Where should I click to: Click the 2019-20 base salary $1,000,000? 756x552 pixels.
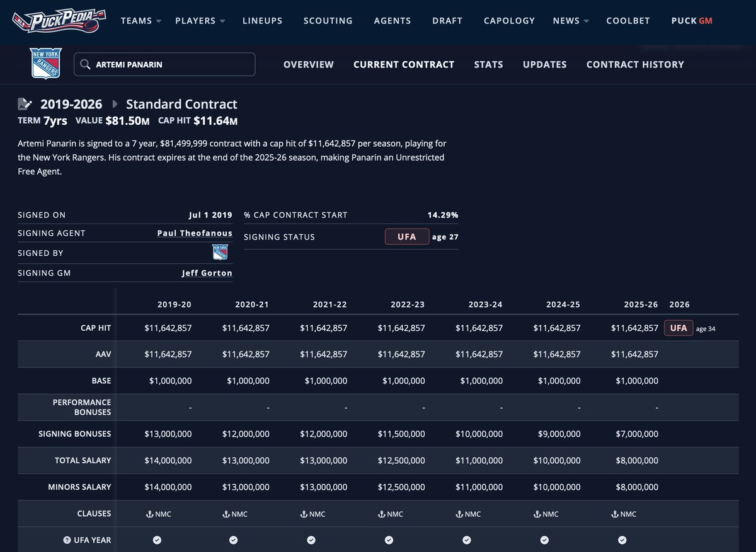tap(171, 381)
